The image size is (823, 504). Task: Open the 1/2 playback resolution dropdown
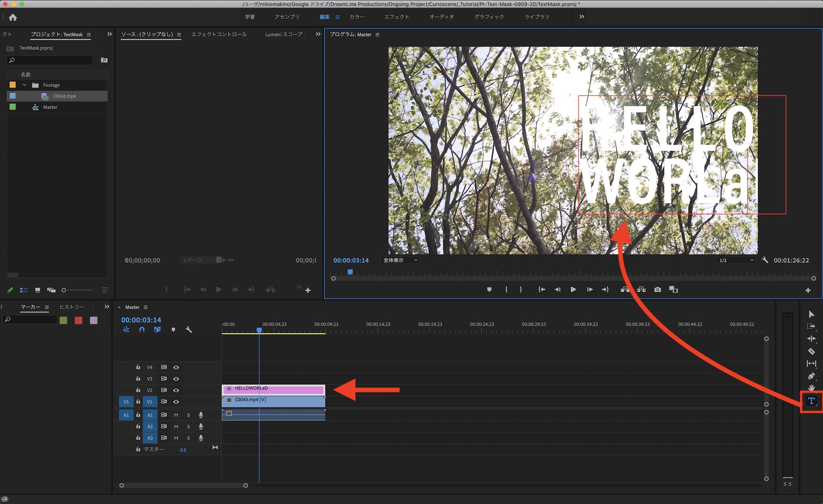[736, 260]
